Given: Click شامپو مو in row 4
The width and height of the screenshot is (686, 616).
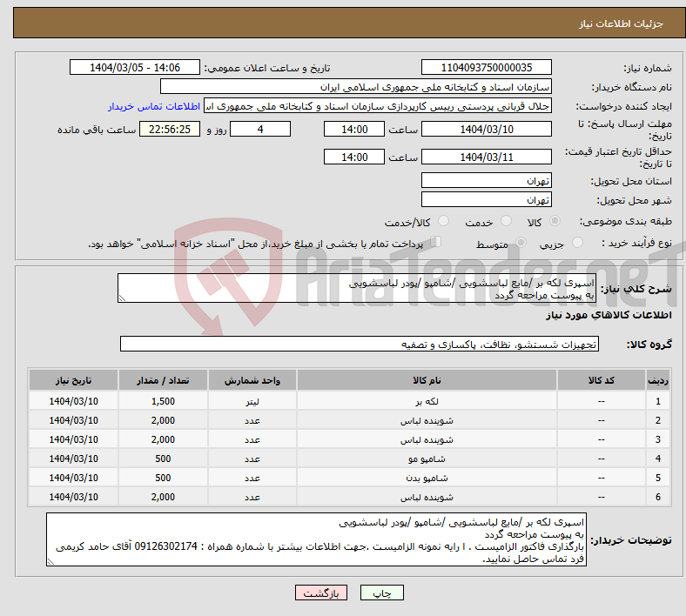Looking at the screenshot, I should [x=427, y=459].
